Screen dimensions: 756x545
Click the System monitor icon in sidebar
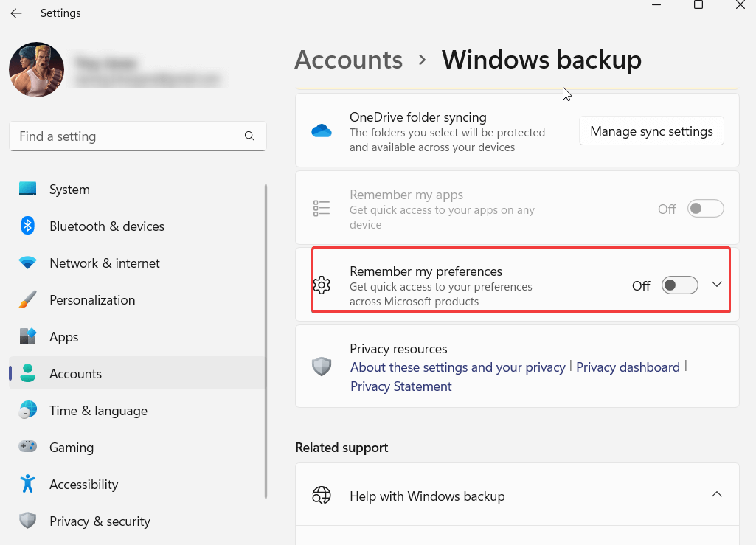[28, 190]
